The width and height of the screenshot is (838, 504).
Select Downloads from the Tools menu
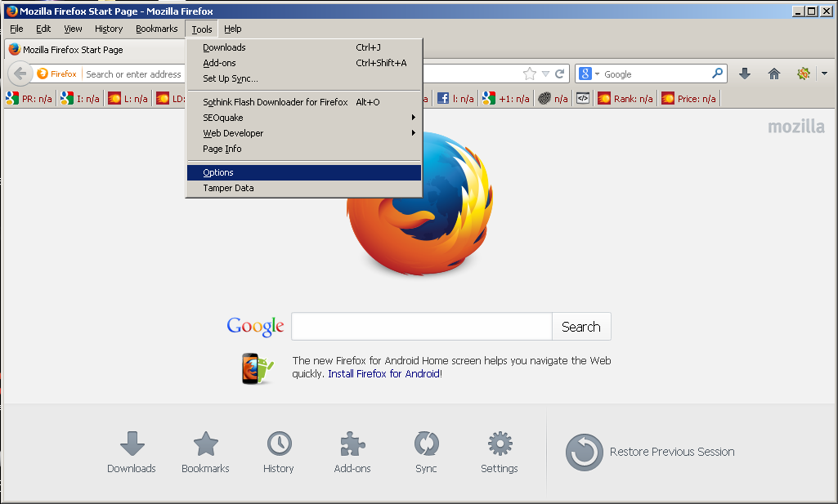[304, 47]
